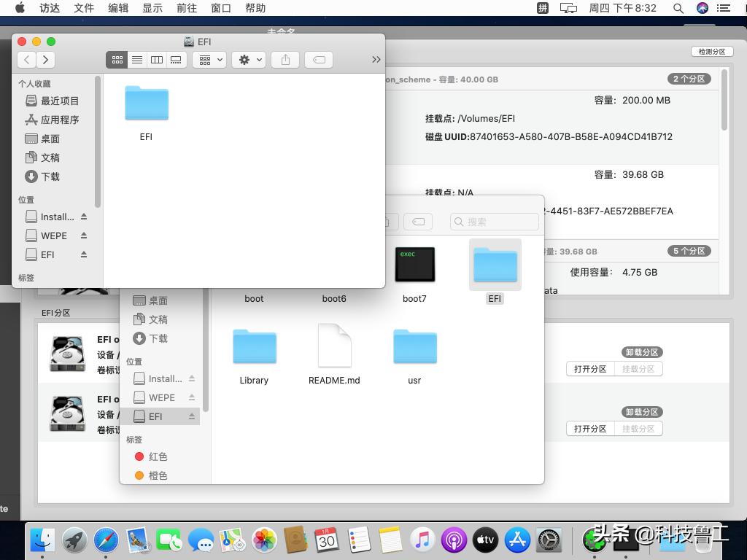Open the action gear dropdown menu
This screenshot has width=747, height=560.
[246, 60]
